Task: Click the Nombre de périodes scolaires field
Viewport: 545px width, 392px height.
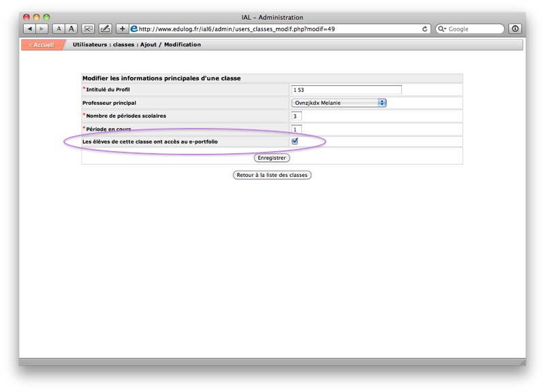Action: (296, 116)
